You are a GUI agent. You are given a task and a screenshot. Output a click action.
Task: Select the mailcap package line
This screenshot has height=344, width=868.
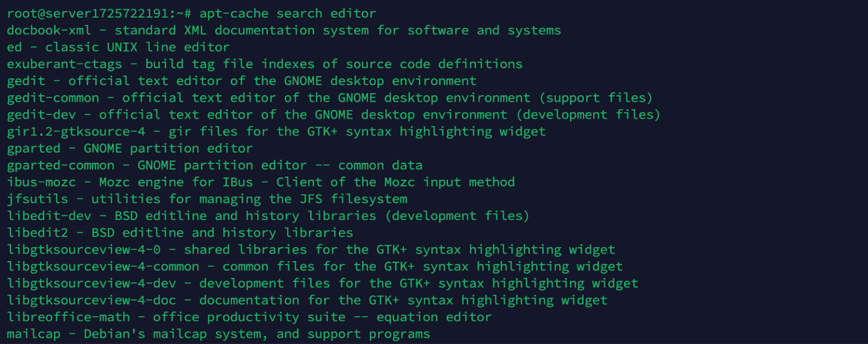tap(219, 334)
